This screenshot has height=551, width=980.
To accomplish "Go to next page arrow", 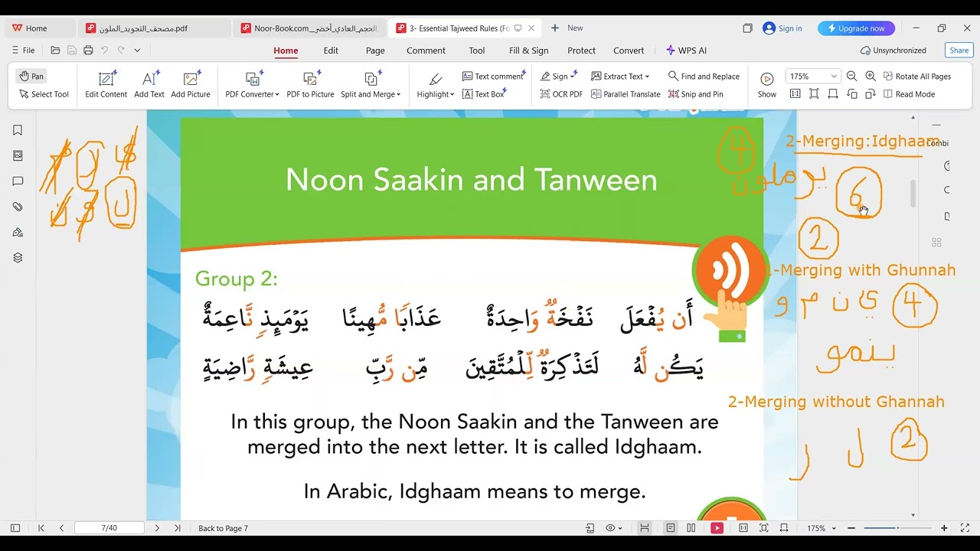I will [x=157, y=528].
